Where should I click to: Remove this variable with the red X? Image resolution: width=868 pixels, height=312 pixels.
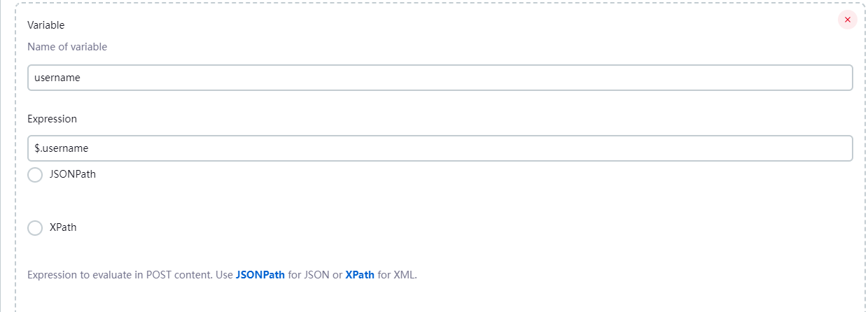click(847, 20)
